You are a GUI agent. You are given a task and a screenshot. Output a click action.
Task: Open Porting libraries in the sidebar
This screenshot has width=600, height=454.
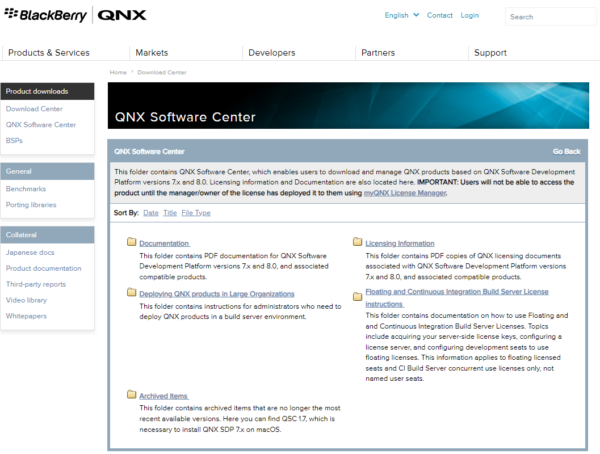tap(31, 205)
